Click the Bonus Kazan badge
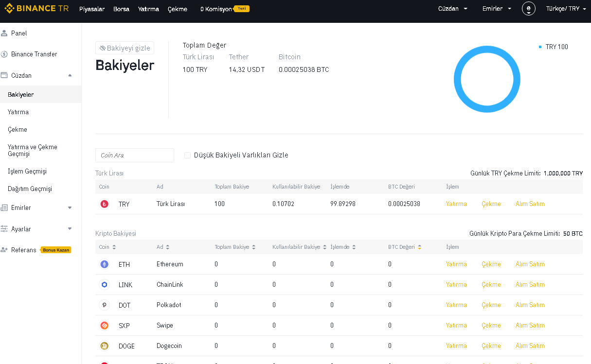 [x=56, y=250]
